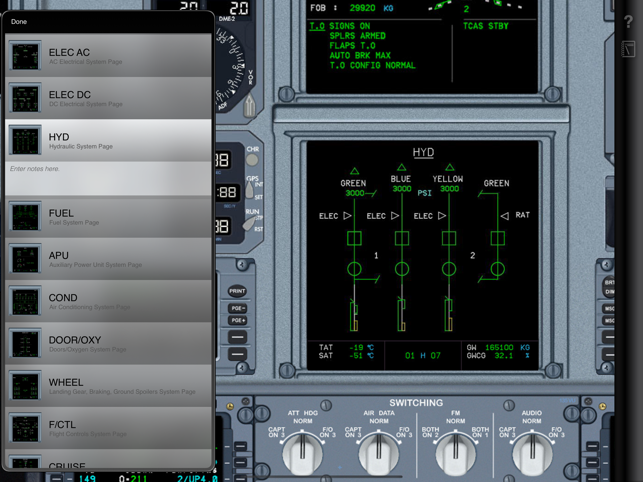Viewport: 643px width, 482px height.
Task: Turn the AUDIO switching knob
Action: [532, 453]
